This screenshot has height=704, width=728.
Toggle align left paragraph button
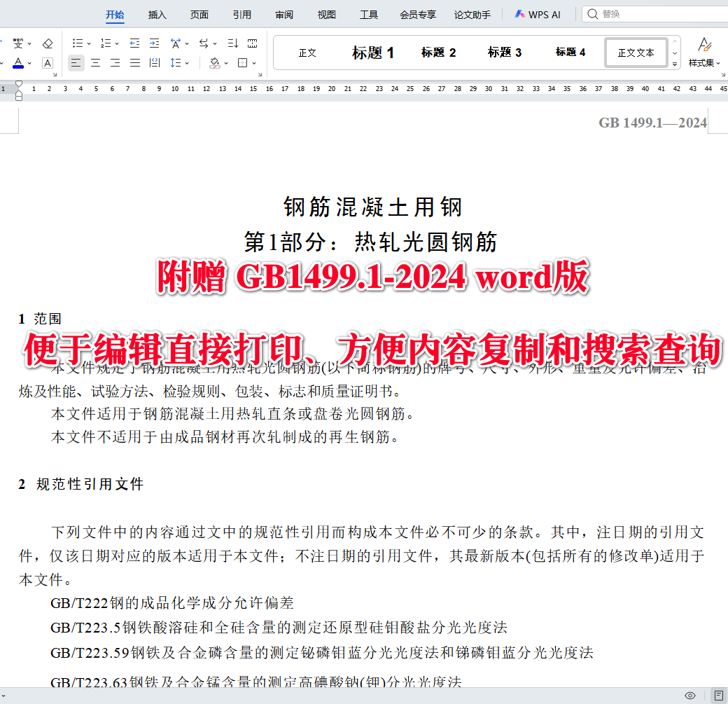(x=76, y=63)
